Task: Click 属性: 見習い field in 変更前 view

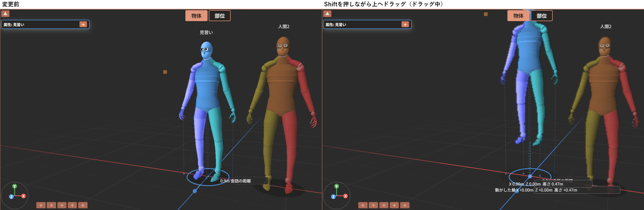Action: 46,25
